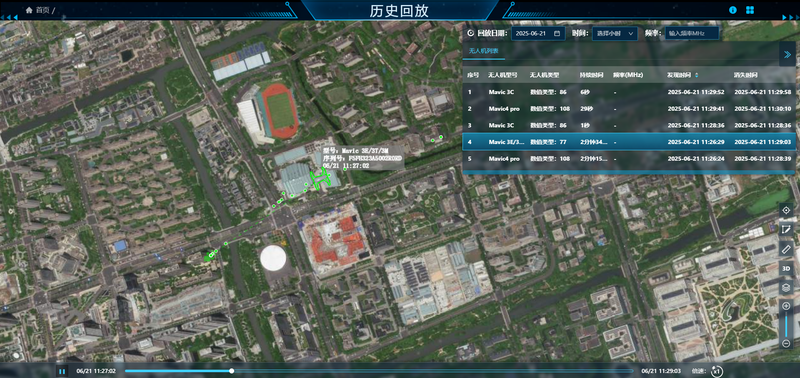The width and height of the screenshot is (800, 378).
Task: Toggle sort on the discovery time column
Action: click(697, 75)
